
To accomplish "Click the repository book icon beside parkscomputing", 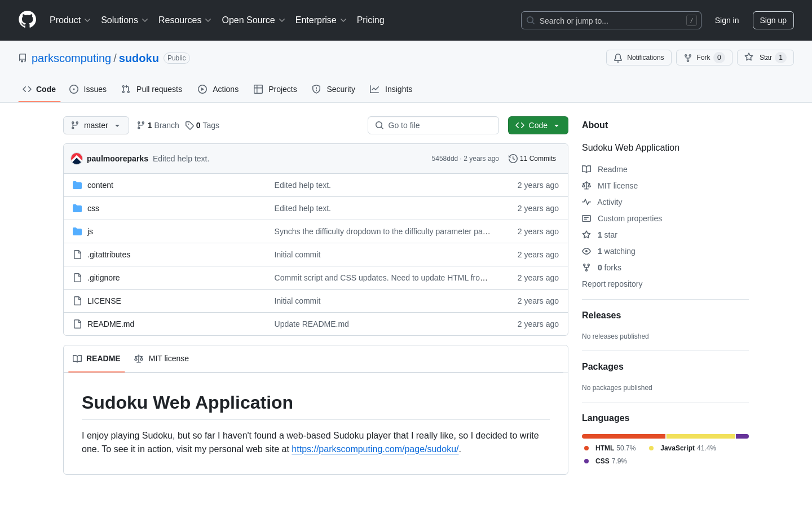I will [23, 58].
